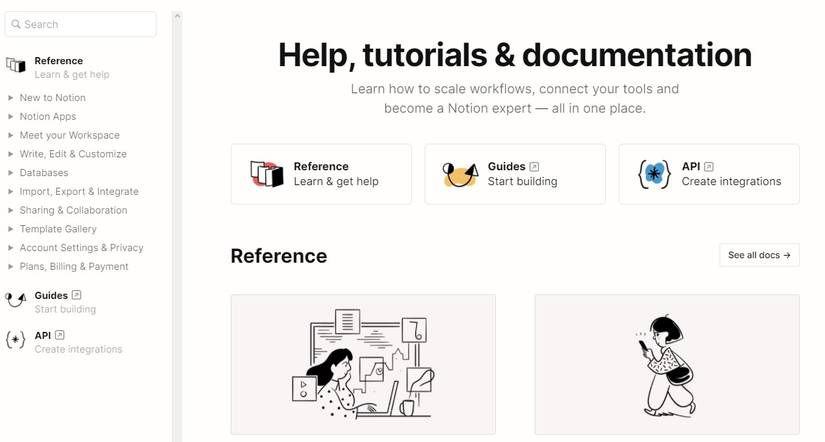Click the sidebar API heading
The image size is (825, 442).
click(x=43, y=335)
